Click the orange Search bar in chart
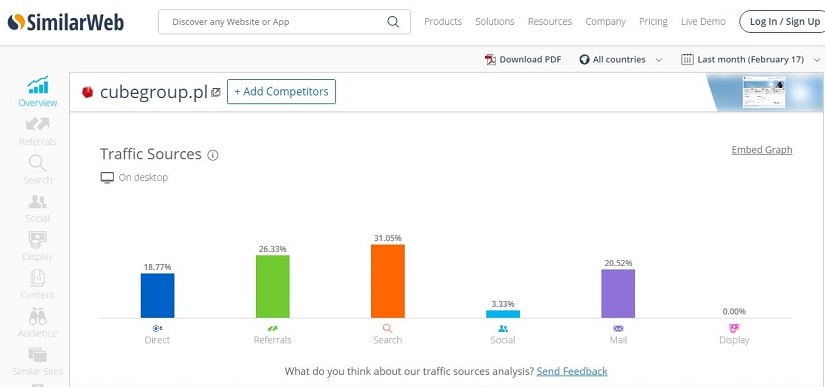Viewport: 825px width, 387px height. (x=388, y=281)
